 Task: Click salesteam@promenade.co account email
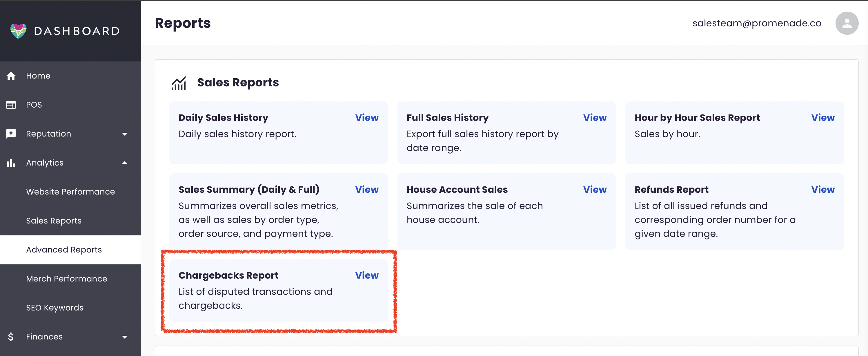click(x=756, y=23)
